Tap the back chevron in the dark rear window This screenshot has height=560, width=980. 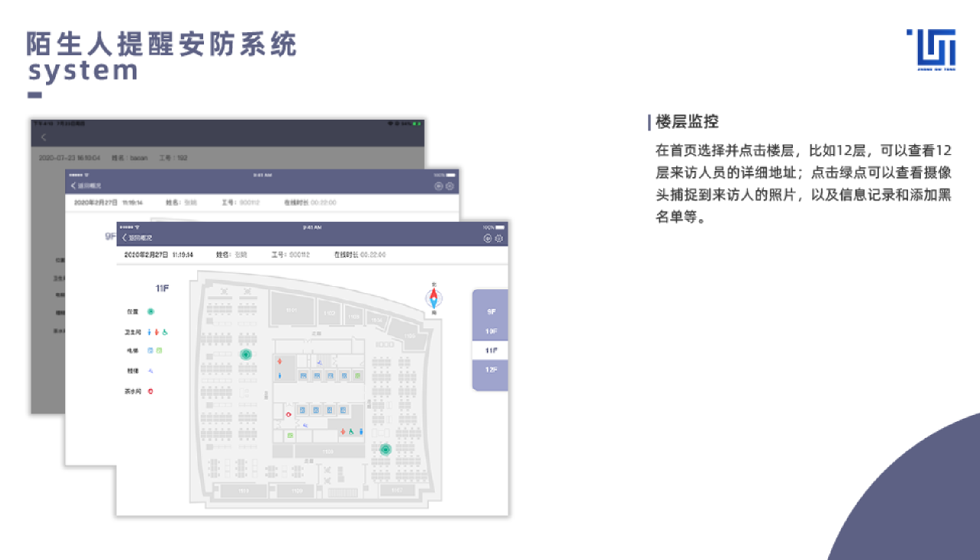coord(44,137)
